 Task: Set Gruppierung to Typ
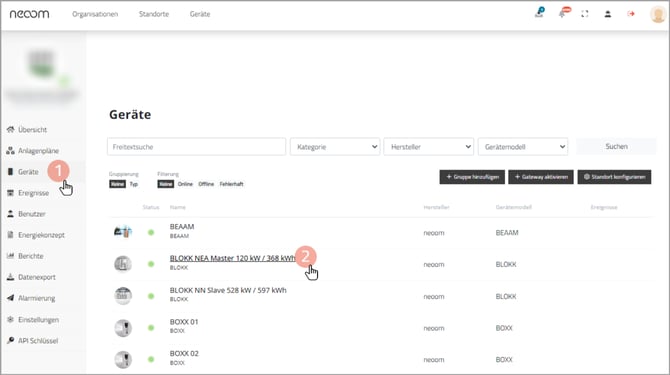pyautogui.click(x=134, y=184)
